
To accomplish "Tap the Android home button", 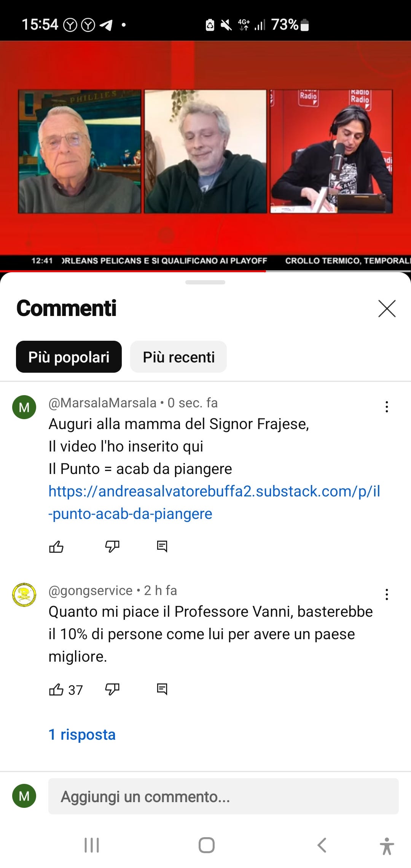I will [x=206, y=846].
